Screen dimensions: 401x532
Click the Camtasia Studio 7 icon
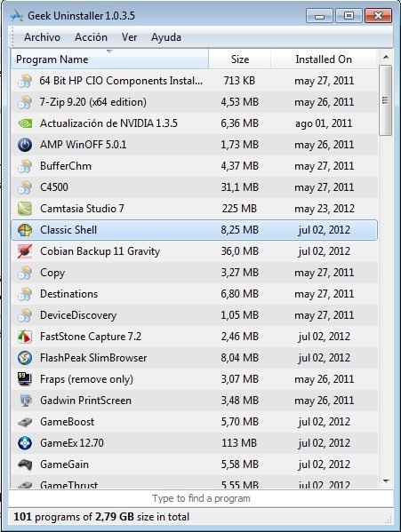pyautogui.click(x=25, y=209)
